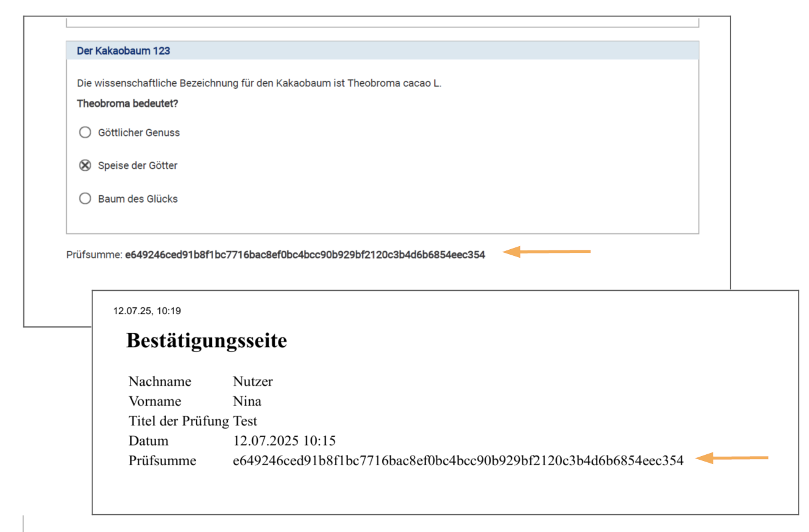This screenshot has height=532, width=809.
Task: Click the '12.07.25, 10:19' print timestamp
Action: [147, 311]
